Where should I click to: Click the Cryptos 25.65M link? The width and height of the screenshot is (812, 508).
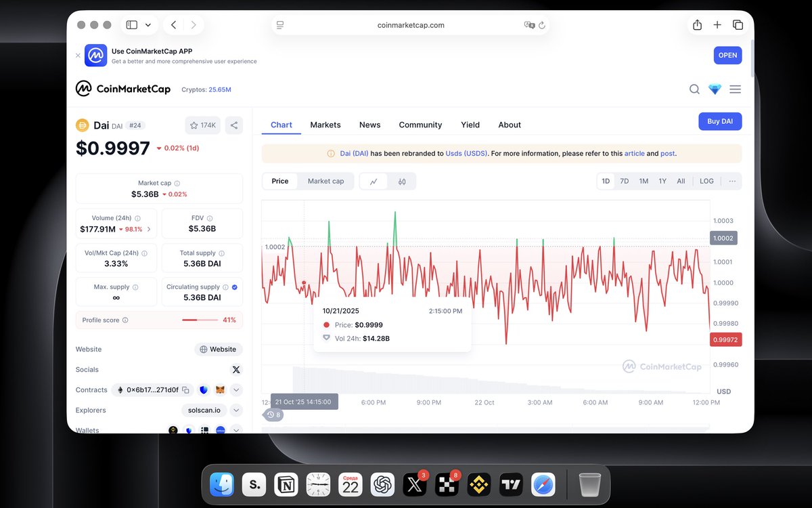[206, 89]
